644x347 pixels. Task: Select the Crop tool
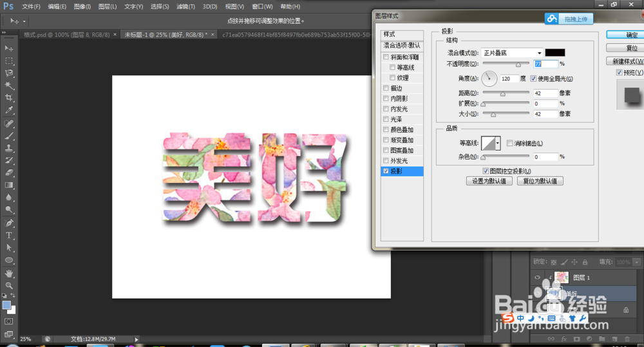(8, 98)
